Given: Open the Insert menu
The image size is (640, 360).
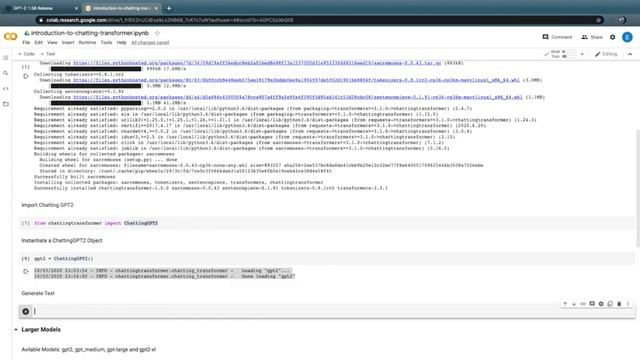Looking at the screenshot, I should (68, 42).
